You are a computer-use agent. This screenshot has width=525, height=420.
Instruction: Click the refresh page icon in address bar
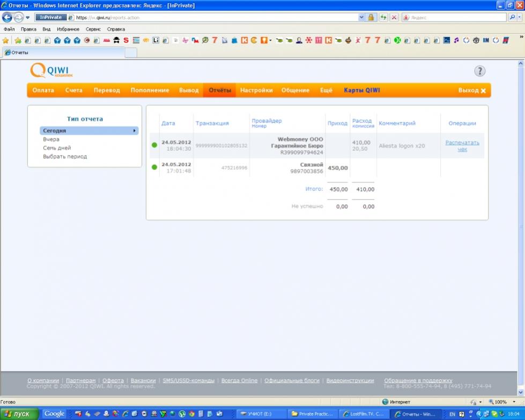coord(383,17)
